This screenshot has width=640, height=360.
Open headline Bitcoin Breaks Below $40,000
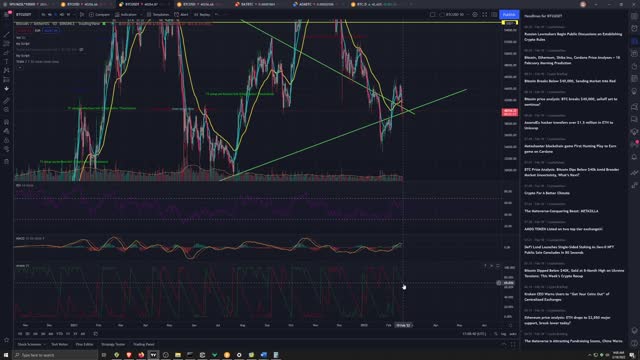tap(570, 81)
